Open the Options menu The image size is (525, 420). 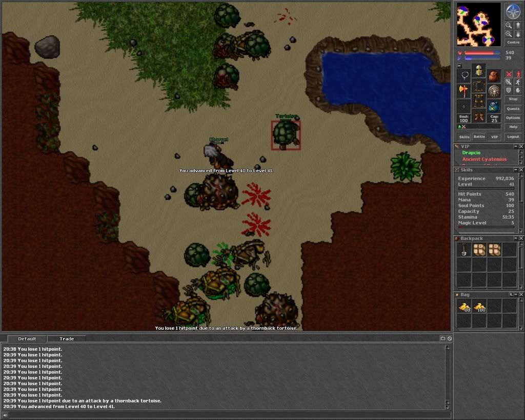coord(513,117)
